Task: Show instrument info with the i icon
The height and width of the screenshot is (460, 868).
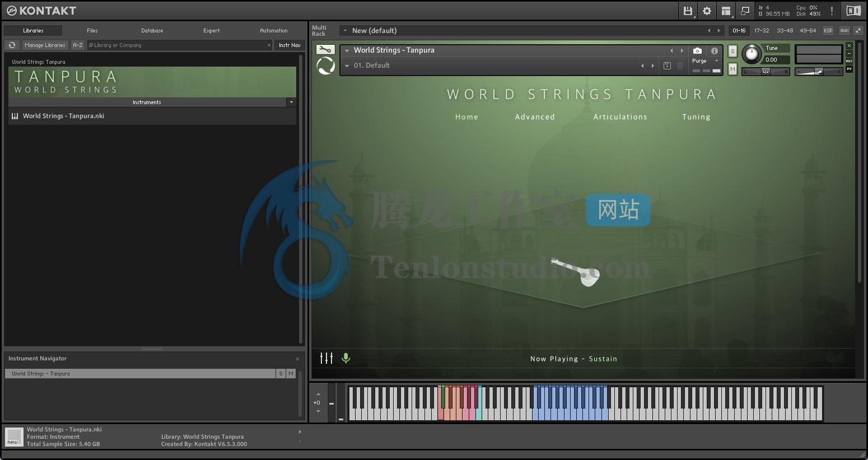Action: [715, 50]
